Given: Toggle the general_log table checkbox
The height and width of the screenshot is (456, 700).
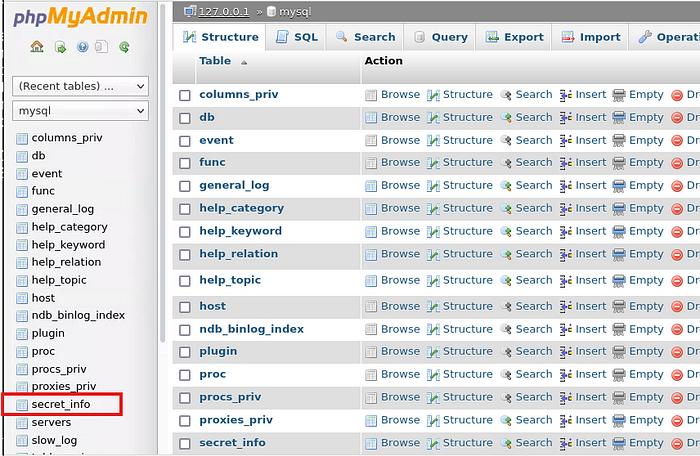Looking at the screenshot, I should pos(185,186).
